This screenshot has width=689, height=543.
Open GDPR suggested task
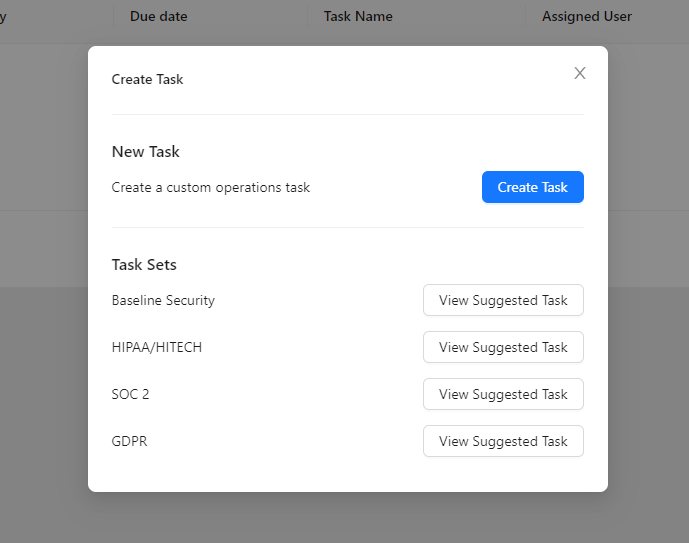(503, 441)
